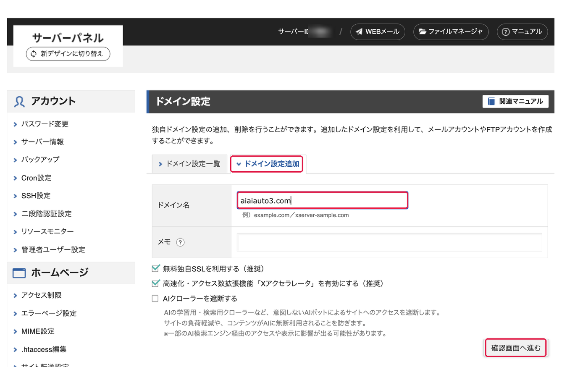Viewport: 588px width, 367px height.
Task: Open the WEBメール button
Action: 378,31
